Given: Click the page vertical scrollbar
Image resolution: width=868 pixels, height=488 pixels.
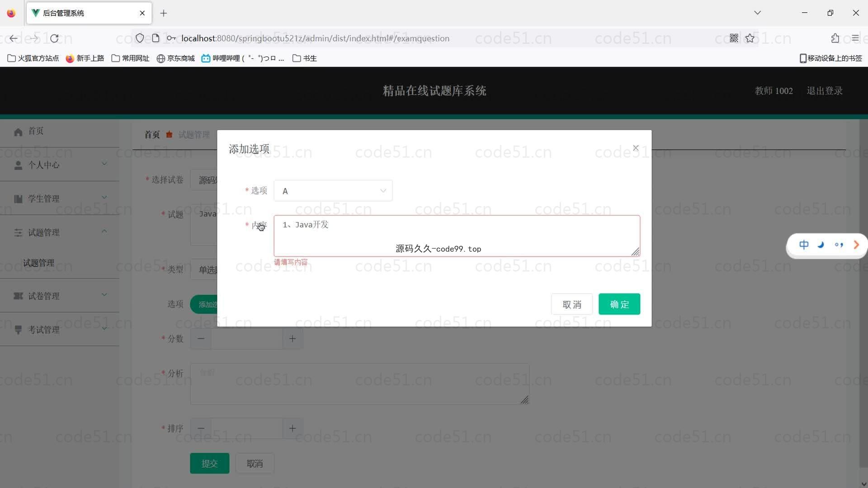Looking at the screenshot, I should pyautogui.click(x=863, y=294).
